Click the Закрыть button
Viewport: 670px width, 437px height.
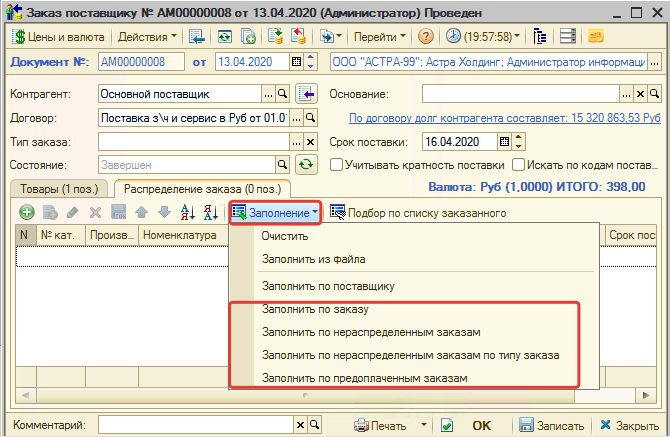pyautogui.click(x=630, y=425)
